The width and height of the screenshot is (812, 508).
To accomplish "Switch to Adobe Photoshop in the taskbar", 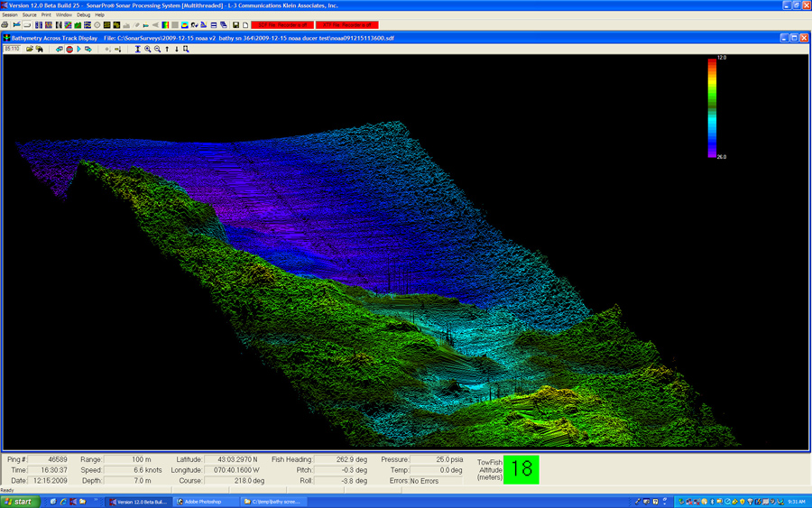I will (203, 502).
